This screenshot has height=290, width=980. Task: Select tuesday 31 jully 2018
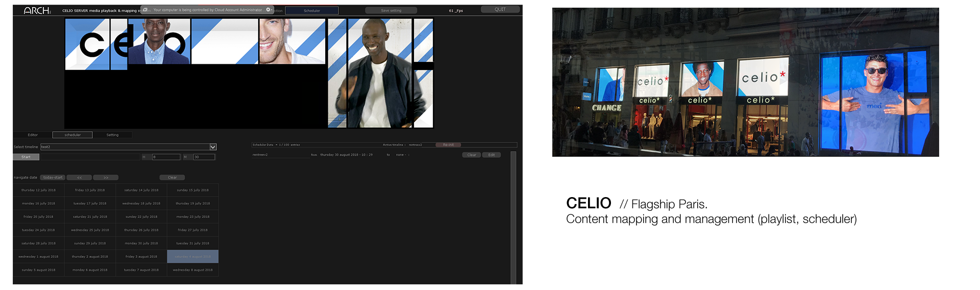pyautogui.click(x=193, y=243)
